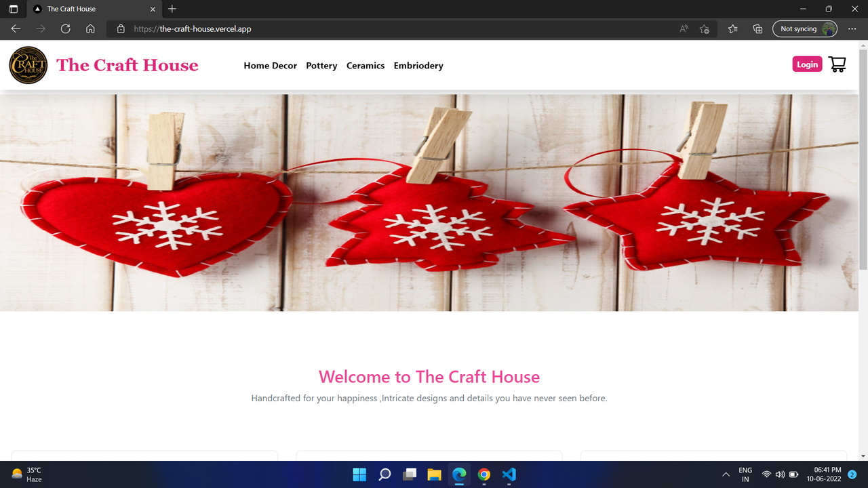Open Embriodery category
Screen dimensions: 868x488
tap(418, 66)
